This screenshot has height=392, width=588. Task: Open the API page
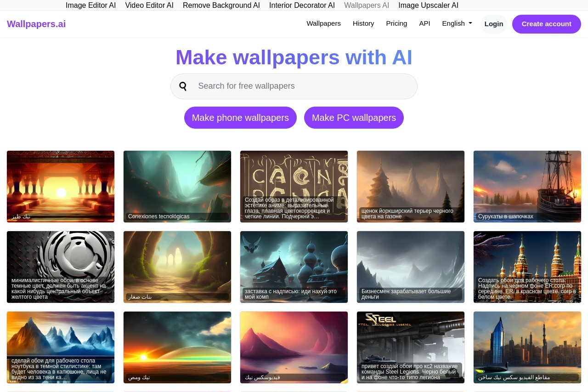pos(424,23)
